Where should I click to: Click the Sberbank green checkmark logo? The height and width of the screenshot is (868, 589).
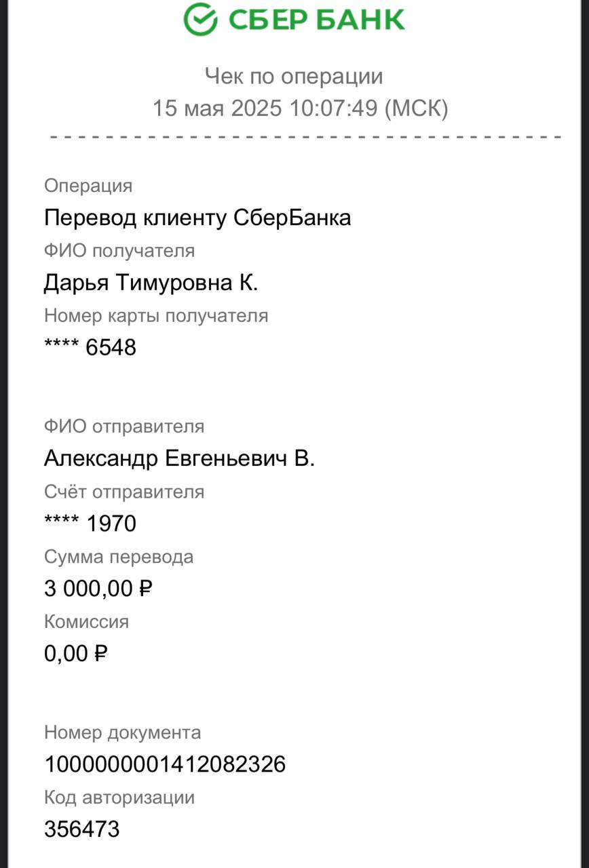pyautogui.click(x=200, y=18)
